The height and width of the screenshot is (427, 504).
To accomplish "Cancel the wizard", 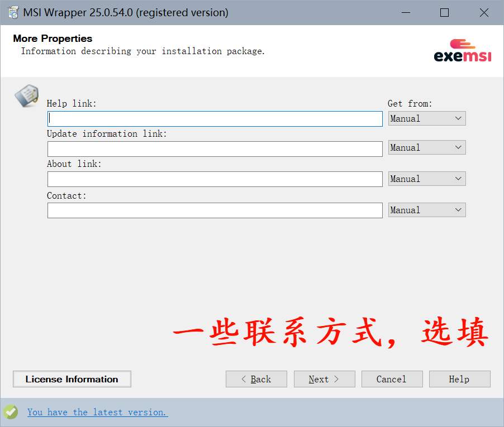I will [x=392, y=379].
